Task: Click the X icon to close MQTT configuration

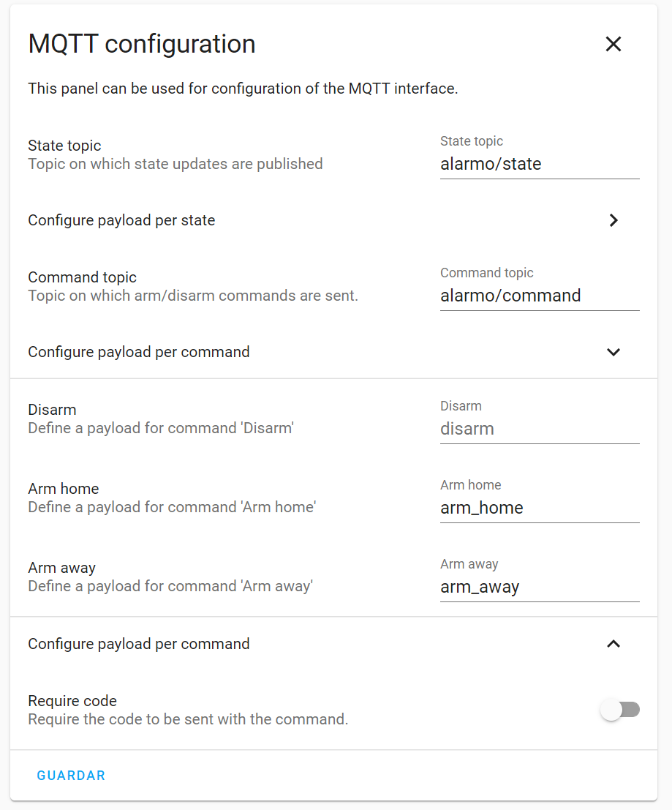Action: click(613, 44)
